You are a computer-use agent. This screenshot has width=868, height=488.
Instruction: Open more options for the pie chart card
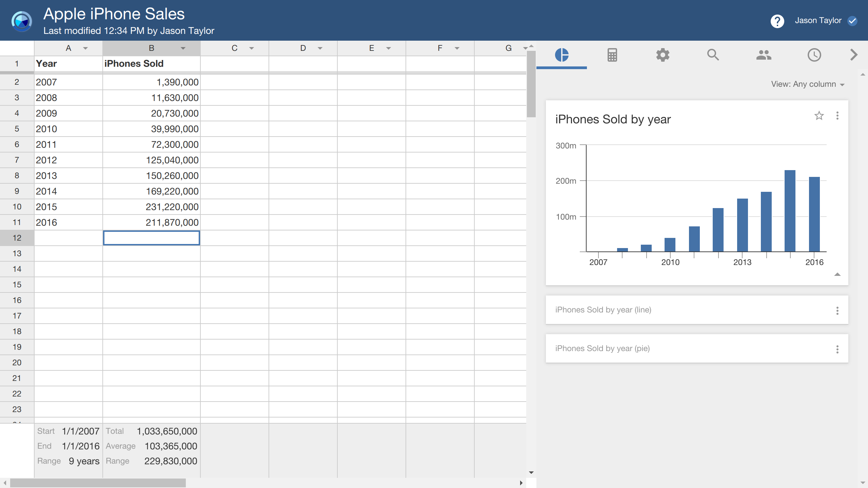tap(837, 349)
